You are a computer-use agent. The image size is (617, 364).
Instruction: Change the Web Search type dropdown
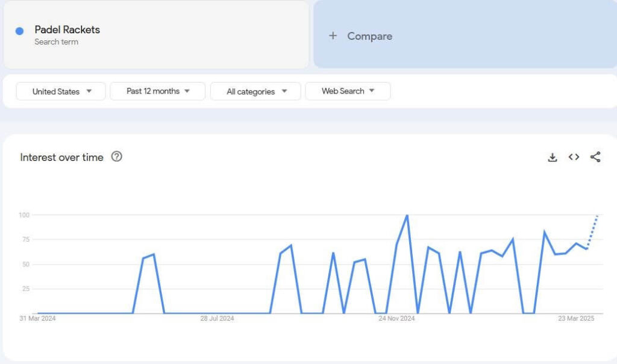coord(348,91)
